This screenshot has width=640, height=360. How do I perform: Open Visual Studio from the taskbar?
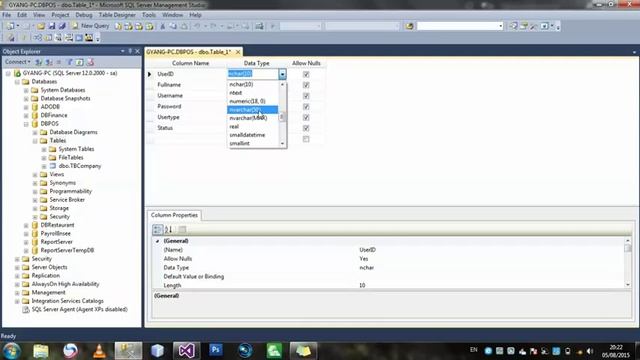187,351
